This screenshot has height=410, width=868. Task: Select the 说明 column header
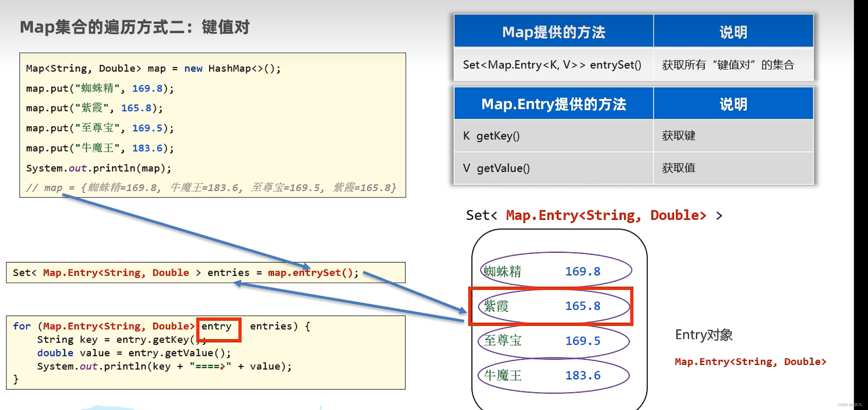[733, 32]
